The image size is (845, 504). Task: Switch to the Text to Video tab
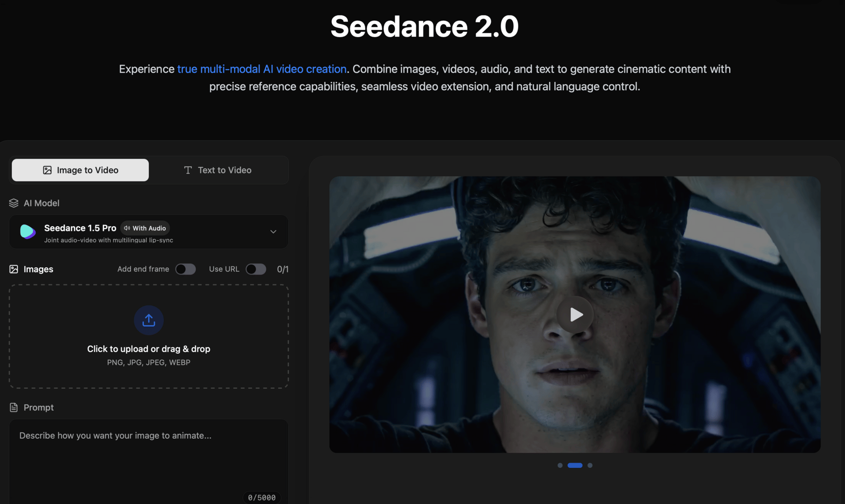point(218,170)
